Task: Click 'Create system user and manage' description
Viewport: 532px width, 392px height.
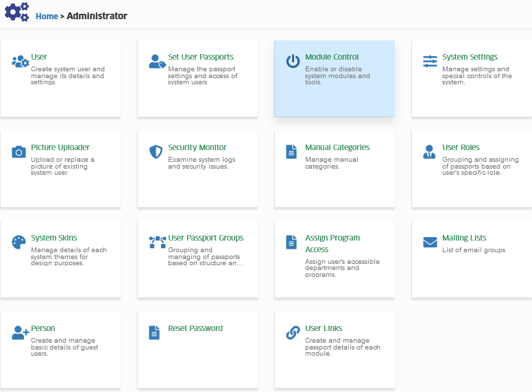Action: [x=68, y=75]
